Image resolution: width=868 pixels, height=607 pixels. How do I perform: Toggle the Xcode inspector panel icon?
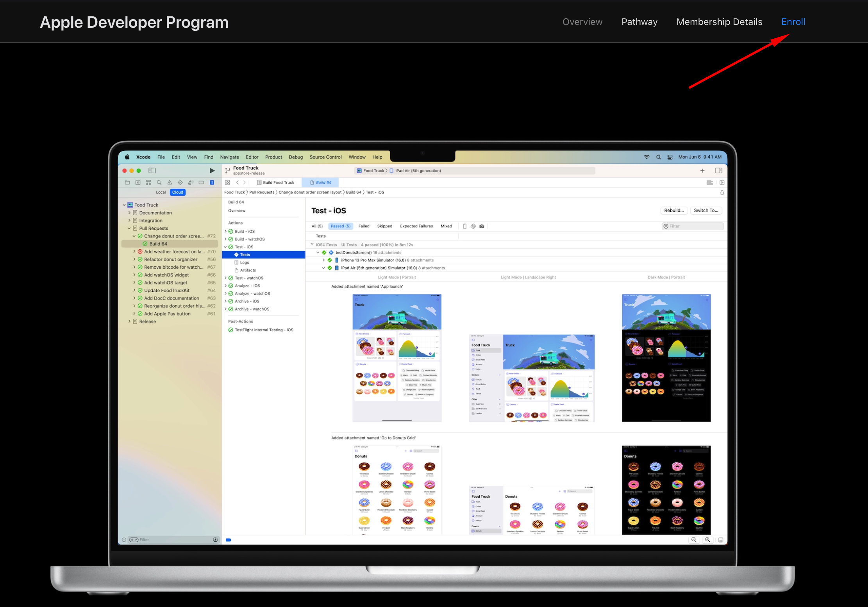click(x=718, y=171)
